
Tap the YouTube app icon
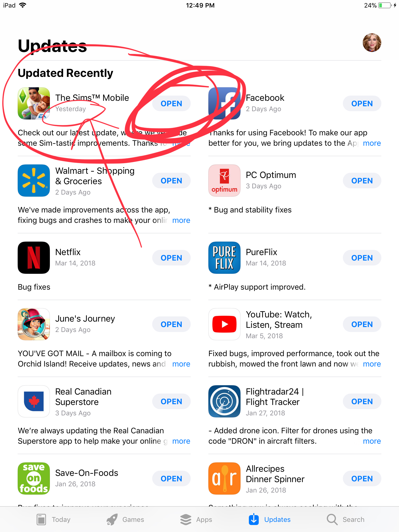tap(224, 324)
